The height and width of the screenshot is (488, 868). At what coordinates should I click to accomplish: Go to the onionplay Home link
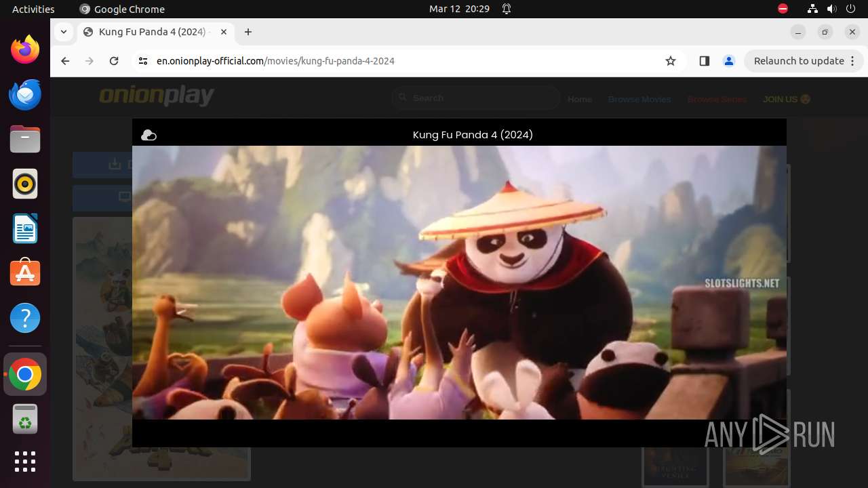click(580, 99)
